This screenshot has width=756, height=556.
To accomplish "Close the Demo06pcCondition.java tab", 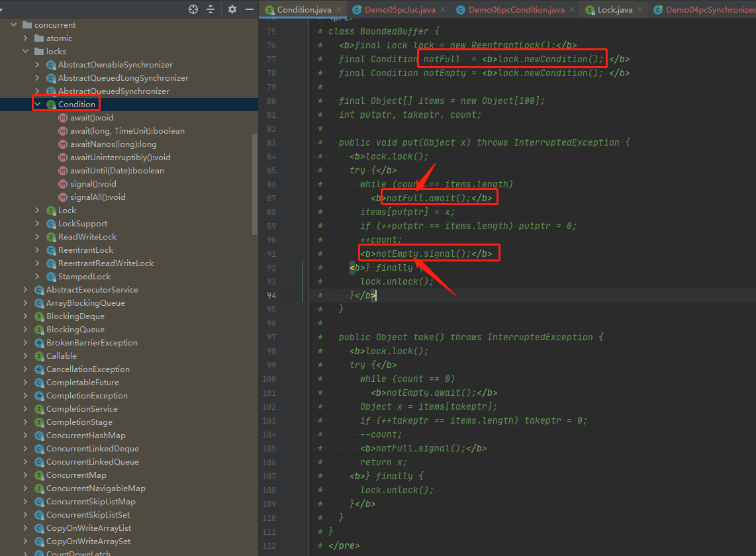I will point(572,9).
